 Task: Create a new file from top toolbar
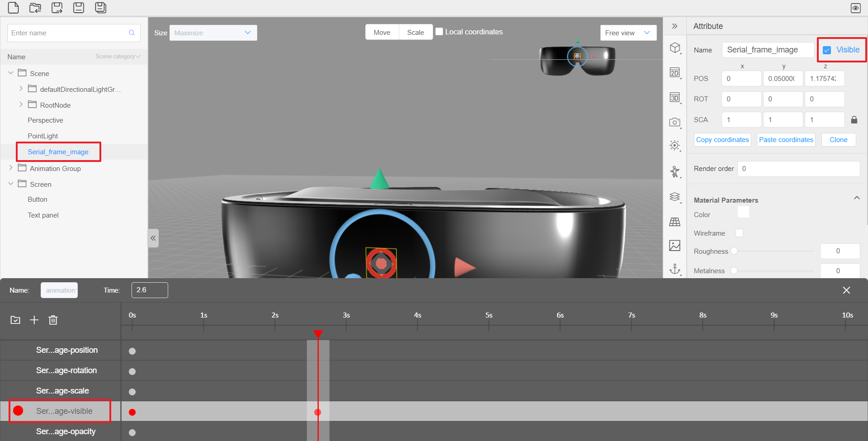(14, 8)
